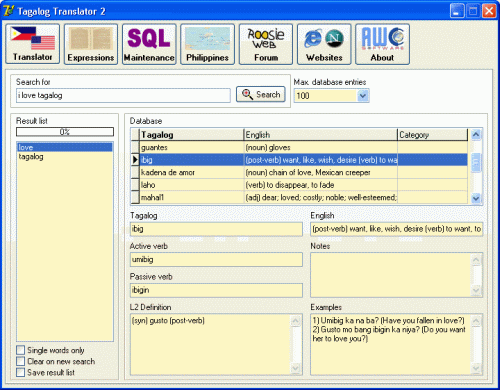Open the AWC About section

coord(382,44)
